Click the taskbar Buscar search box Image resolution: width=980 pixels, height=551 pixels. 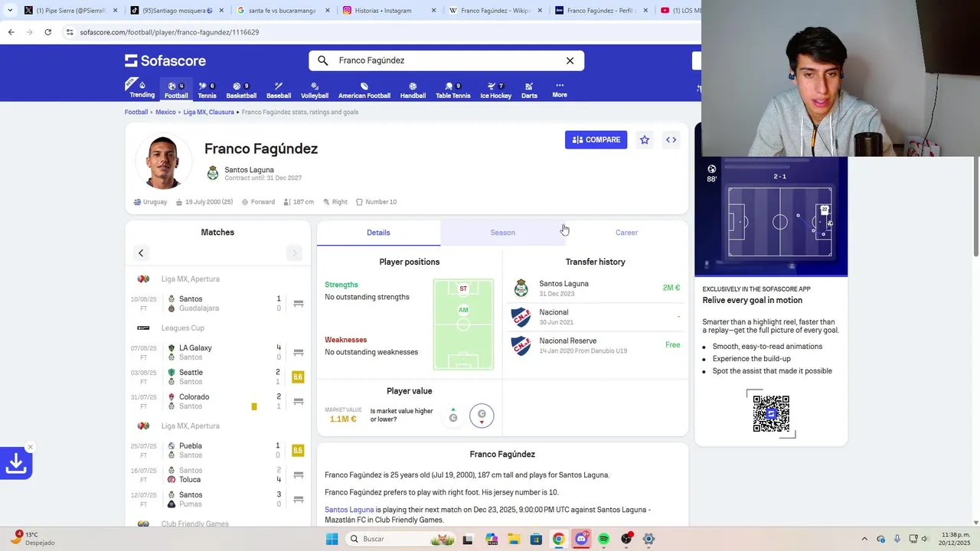click(400, 539)
